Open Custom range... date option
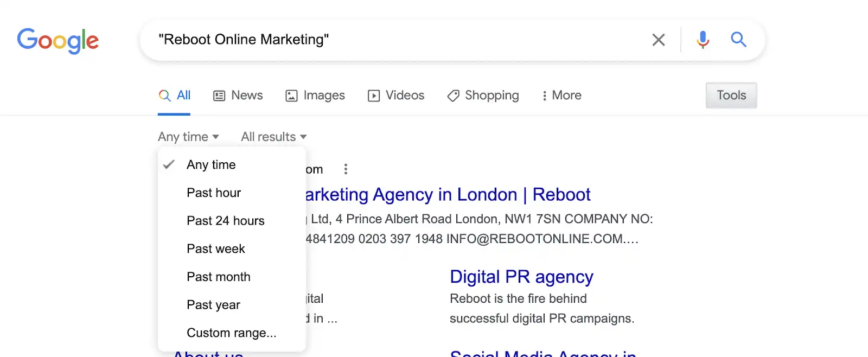 point(232,333)
